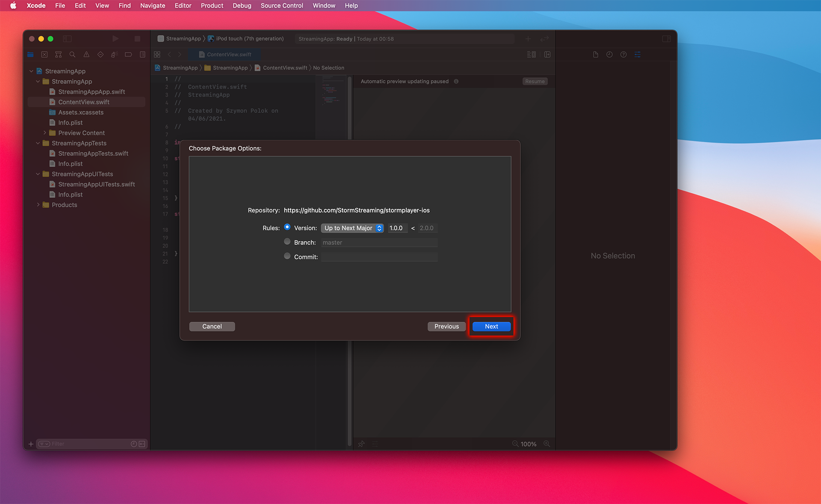Open the iPod touch destination selector
Screen dimensions: 821x504
click(246, 38)
